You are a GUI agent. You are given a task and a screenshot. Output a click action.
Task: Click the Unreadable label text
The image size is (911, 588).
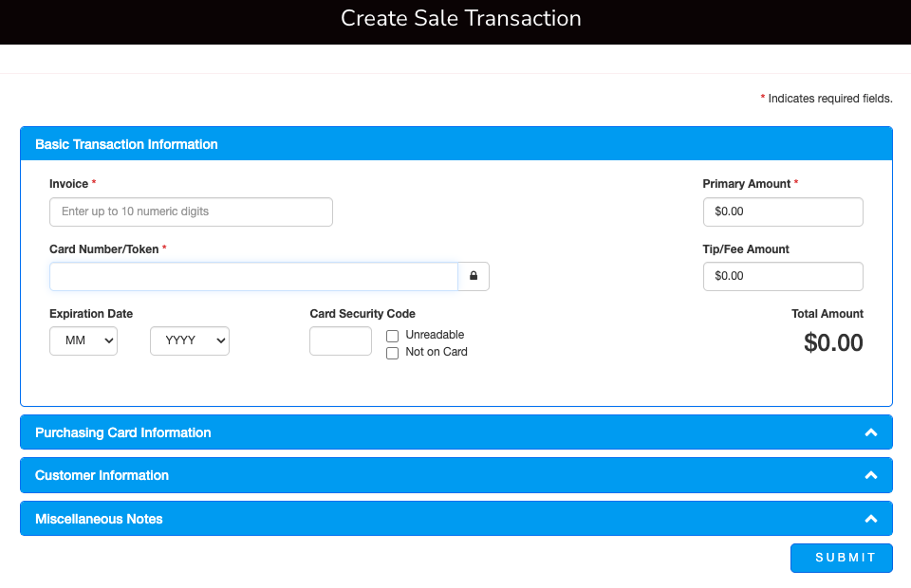435,335
